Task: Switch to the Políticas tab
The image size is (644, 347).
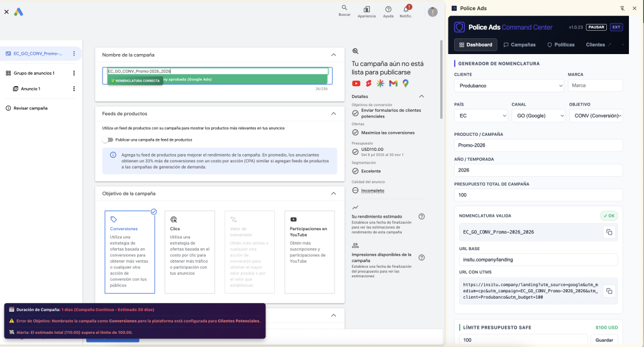Action: point(561,45)
